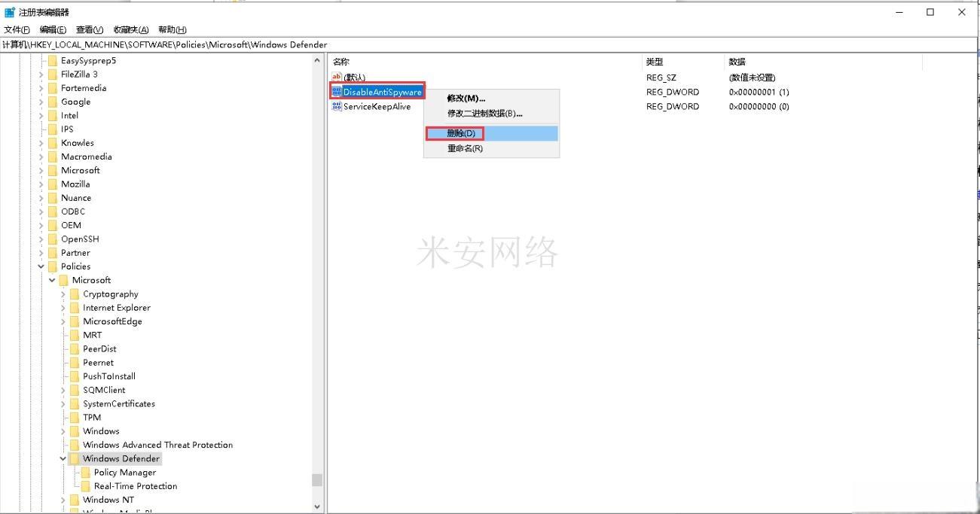Click the Cryptography folder icon

pos(75,293)
